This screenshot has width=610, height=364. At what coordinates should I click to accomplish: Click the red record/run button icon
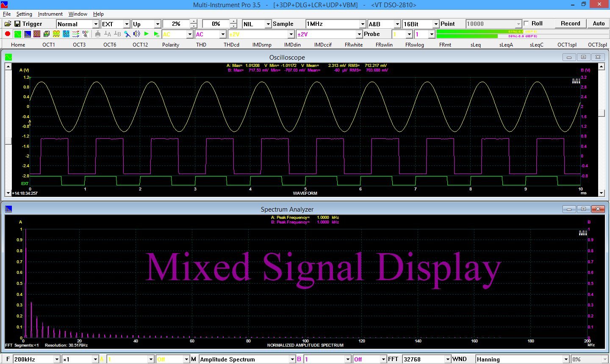7,34
